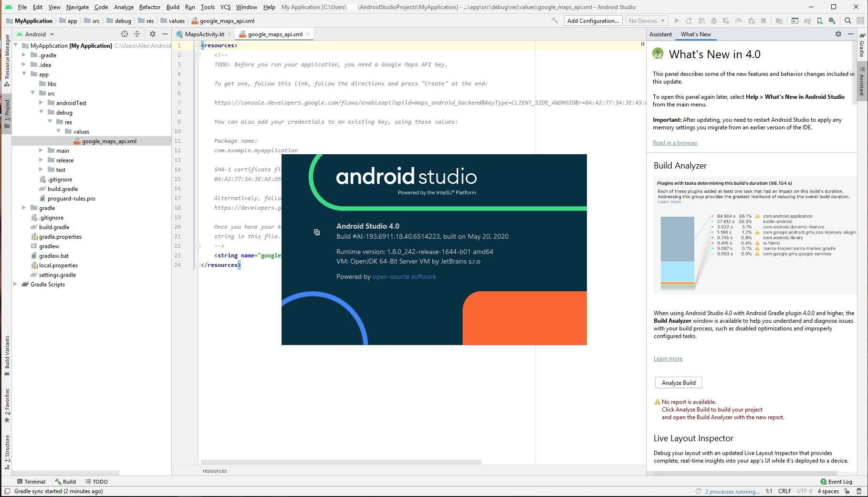Toggle 1: Project tool window stripe
The image size is (868, 497).
(x=7, y=114)
